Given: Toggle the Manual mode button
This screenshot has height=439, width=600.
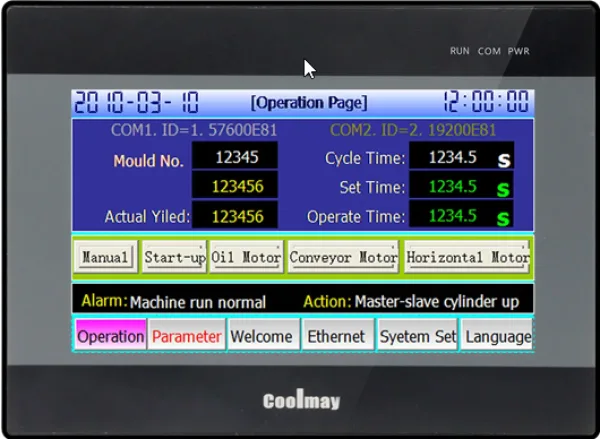Looking at the screenshot, I should 106,256.
